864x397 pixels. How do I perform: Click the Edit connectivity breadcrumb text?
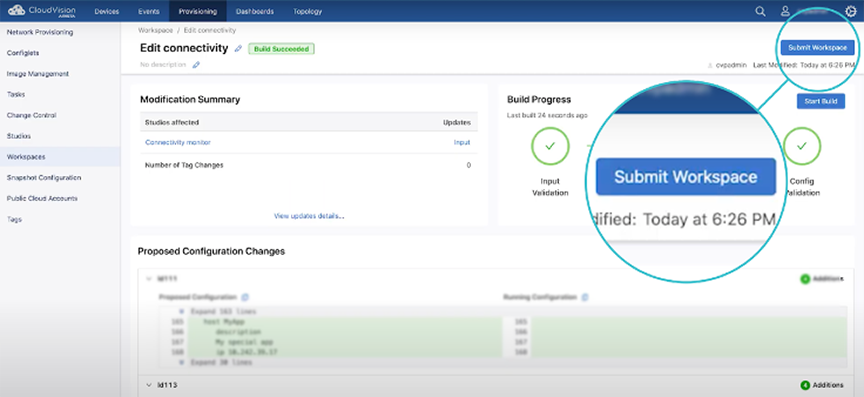tap(210, 30)
